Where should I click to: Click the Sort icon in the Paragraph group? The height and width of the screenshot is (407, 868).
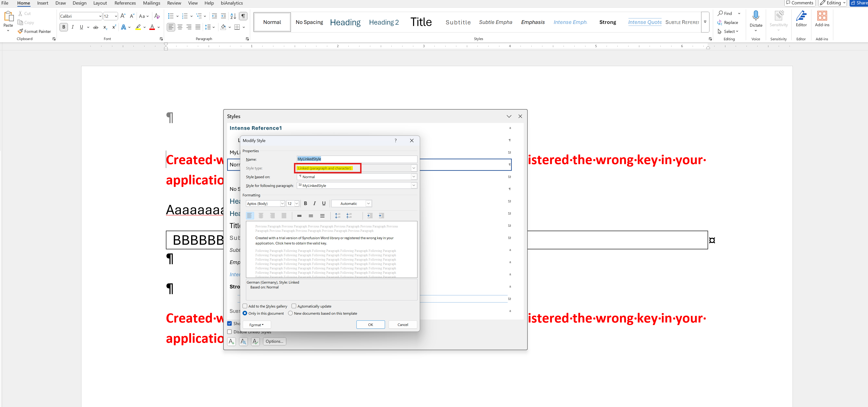click(233, 16)
